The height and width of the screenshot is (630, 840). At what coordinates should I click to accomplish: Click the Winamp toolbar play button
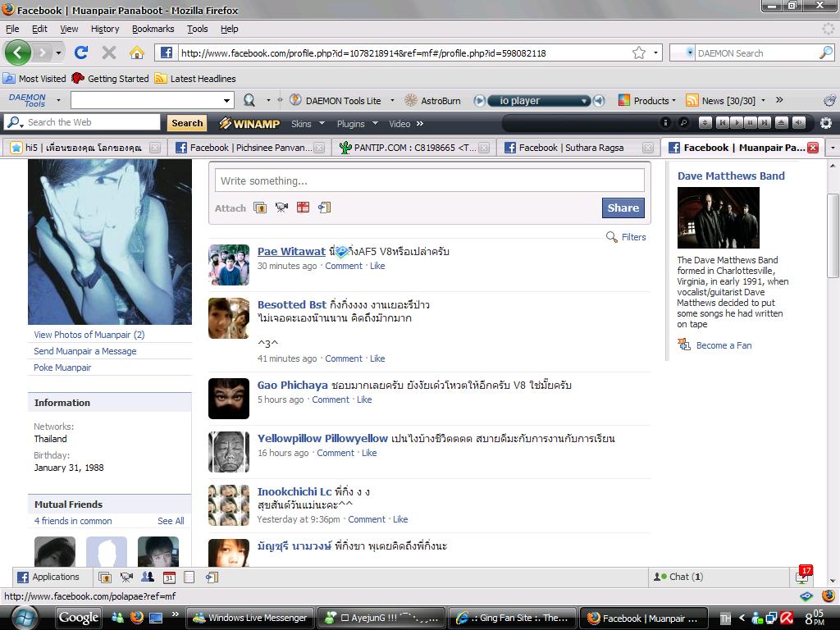737,123
